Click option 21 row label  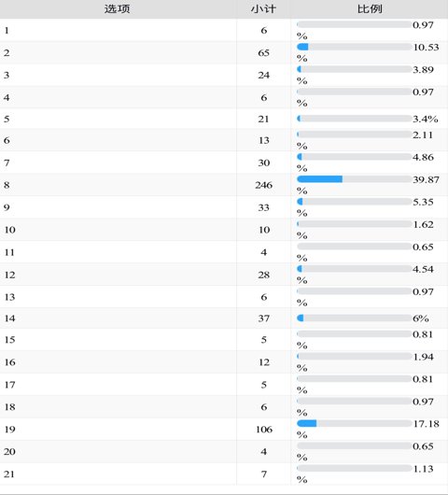click(x=9, y=474)
